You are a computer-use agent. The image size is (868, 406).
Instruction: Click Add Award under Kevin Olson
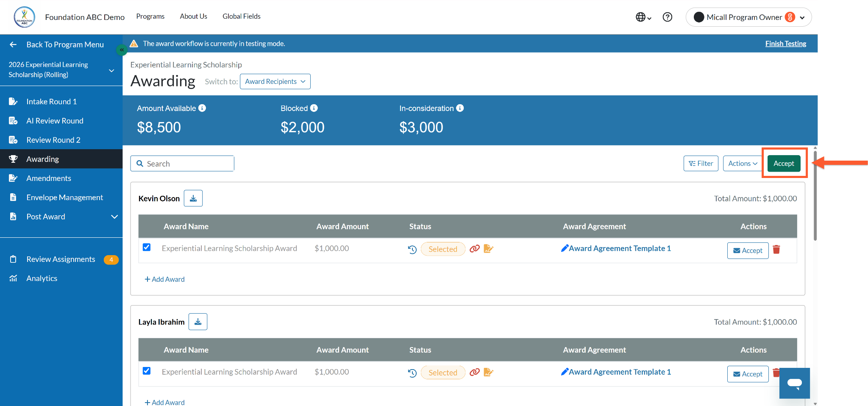(x=164, y=279)
